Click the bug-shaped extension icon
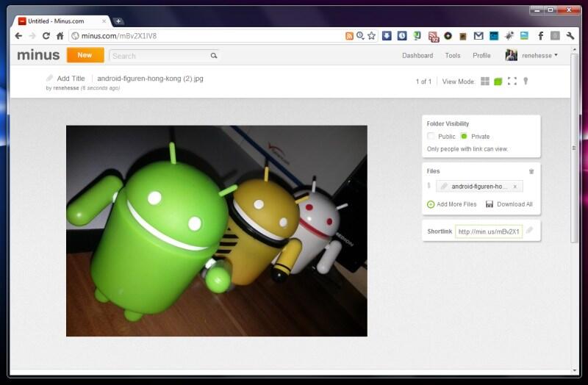Image resolution: width=588 pixels, height=385 pixels. 509,36
